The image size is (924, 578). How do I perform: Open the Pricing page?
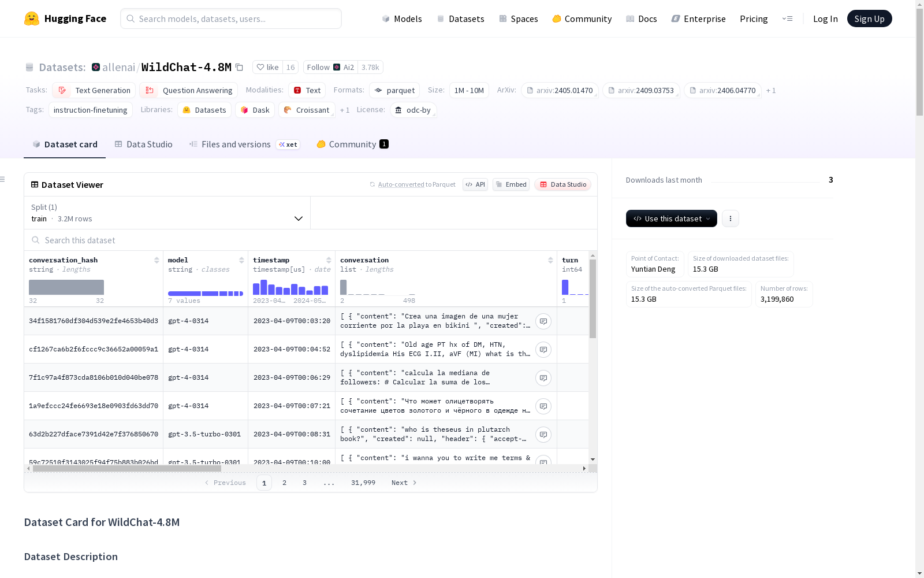click(754, 18)
